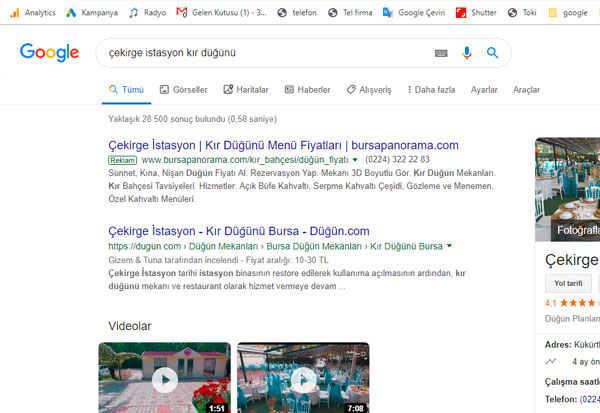600x413 pixels.
Task: Click the 4,1 star rating
Action: click(x=571, y=303)
